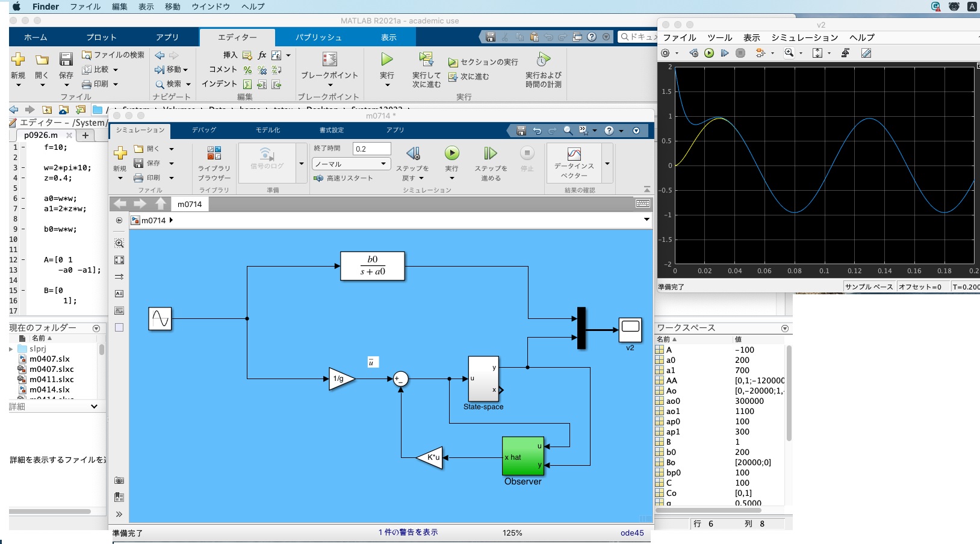This screenshot has width=980, height=544.
Task: Click the 終了時間 stop time field
Action: (x=371, y=149)
